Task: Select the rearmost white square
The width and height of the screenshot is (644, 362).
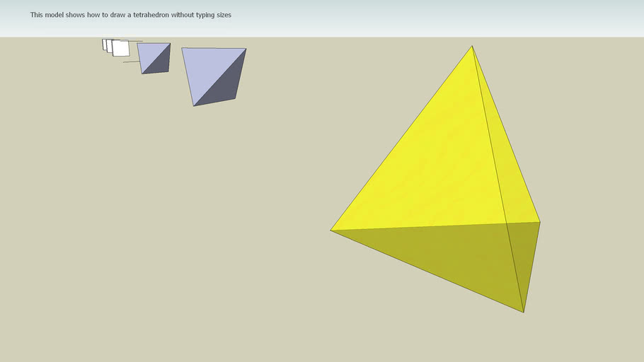Action: (103, 44)
